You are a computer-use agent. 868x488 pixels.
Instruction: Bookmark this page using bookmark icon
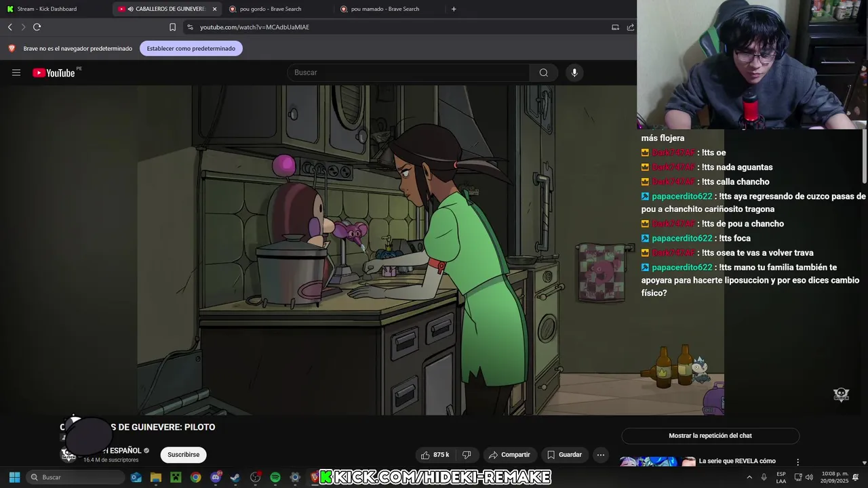[172, 27]
